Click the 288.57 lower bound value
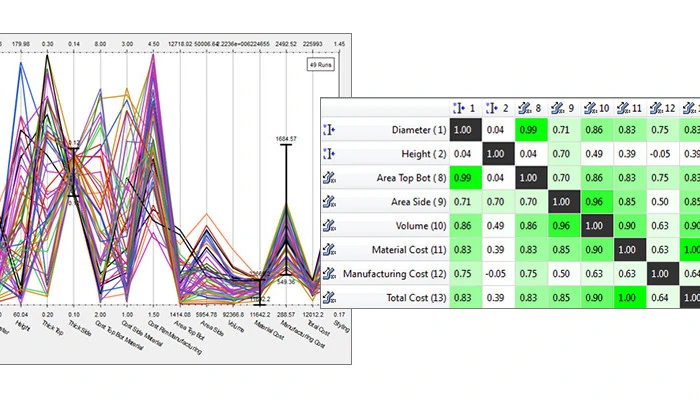Image resolution: width=700 pixels, height=400 pixels. tap(286, 315)
